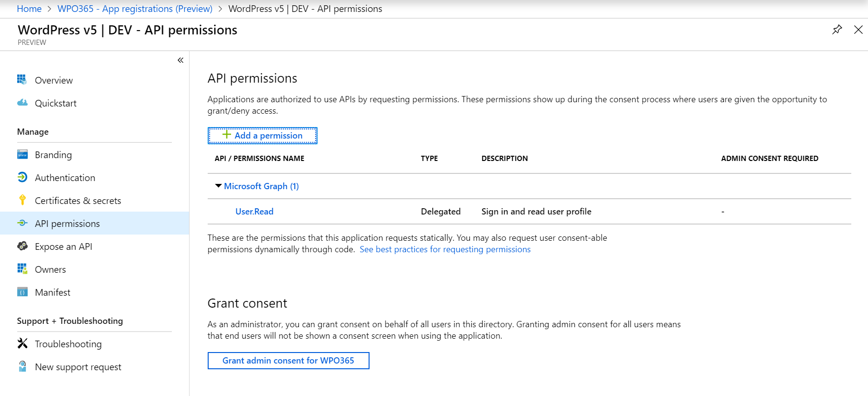
Task: Click the DESCRIPTION column header
Action: tap(505, 159)
